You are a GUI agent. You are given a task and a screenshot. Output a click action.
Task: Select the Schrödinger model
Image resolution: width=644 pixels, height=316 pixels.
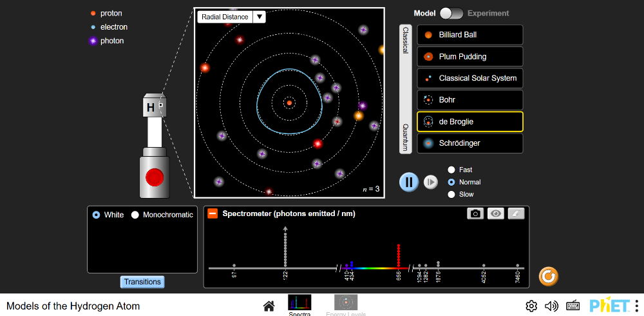click(x=470, y=143)
